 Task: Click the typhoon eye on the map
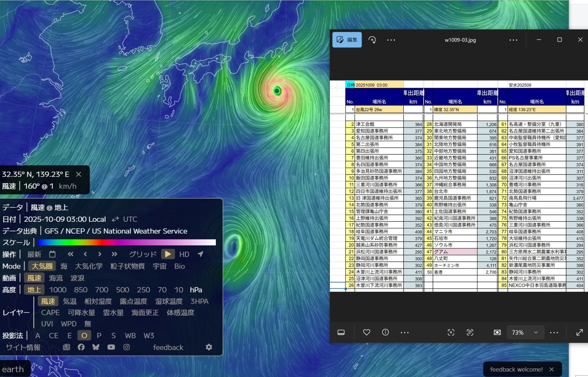pyautogui.click(x=277, y=91)
